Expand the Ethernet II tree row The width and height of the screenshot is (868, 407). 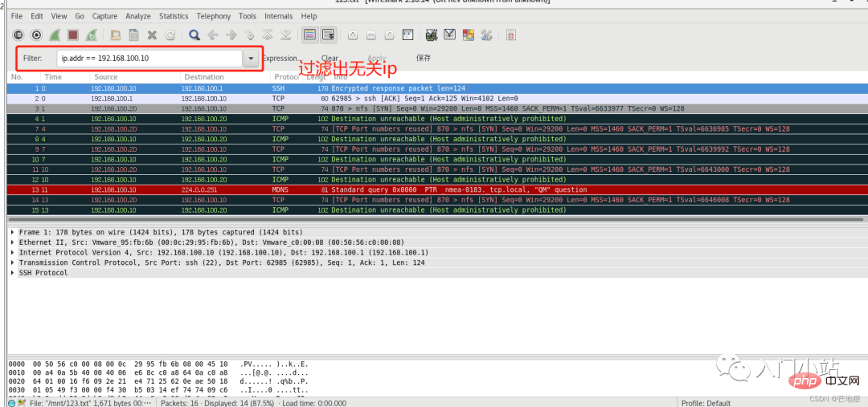point(12,242)
